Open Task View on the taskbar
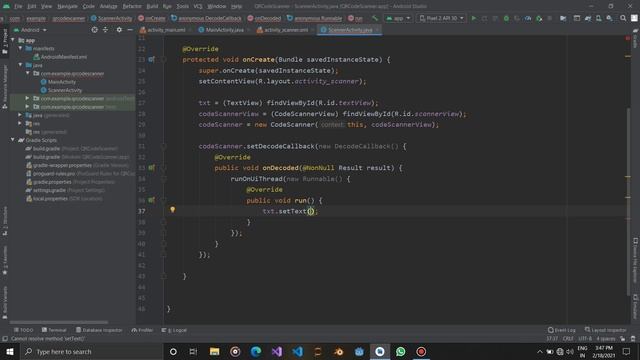 click(x=193, y=351)
